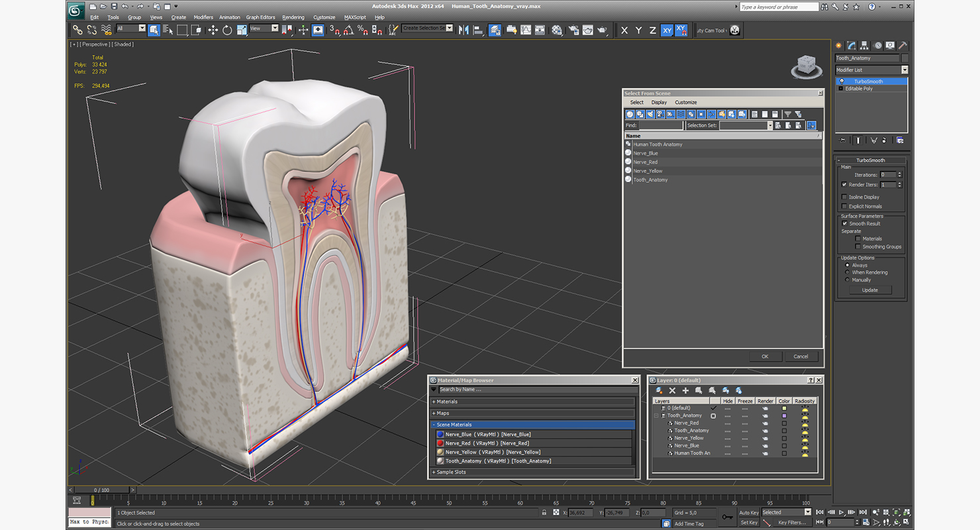Viewport: 980px width, 530px height.
Task: Toggle the Angle Snap icon
Action: [x=348, y=30]
